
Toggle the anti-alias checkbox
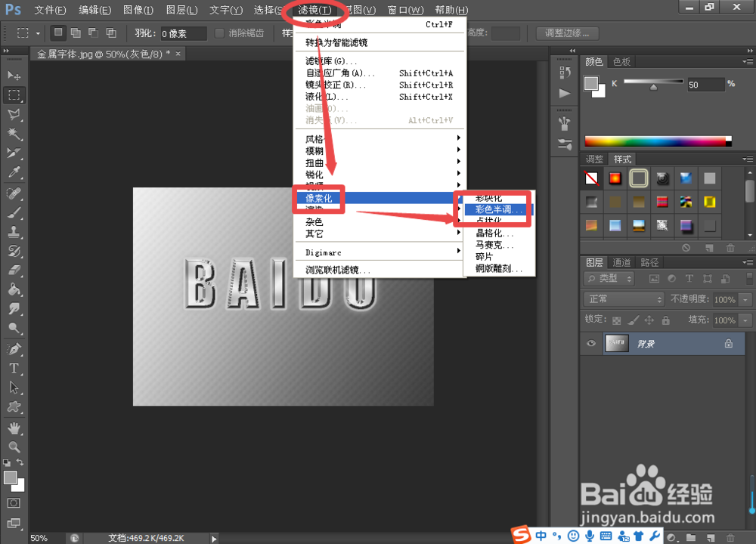pos(219,33)
